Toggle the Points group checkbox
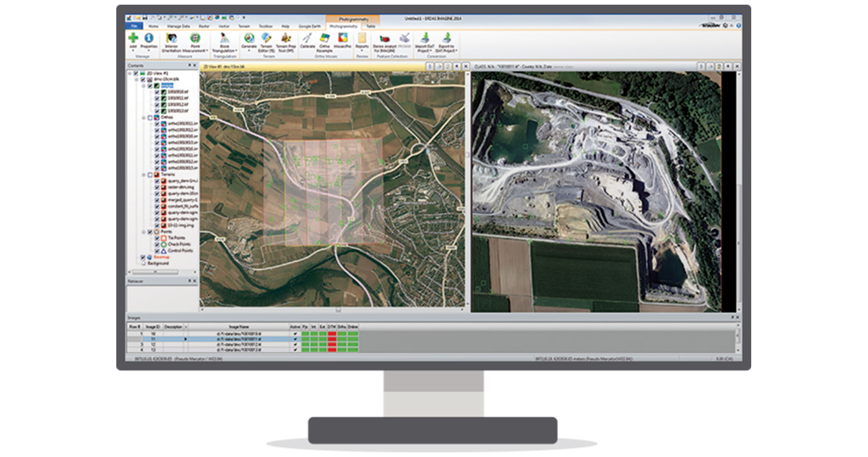Image resolution: width=868 pixels, height=457 pixels. click(150, 232)
